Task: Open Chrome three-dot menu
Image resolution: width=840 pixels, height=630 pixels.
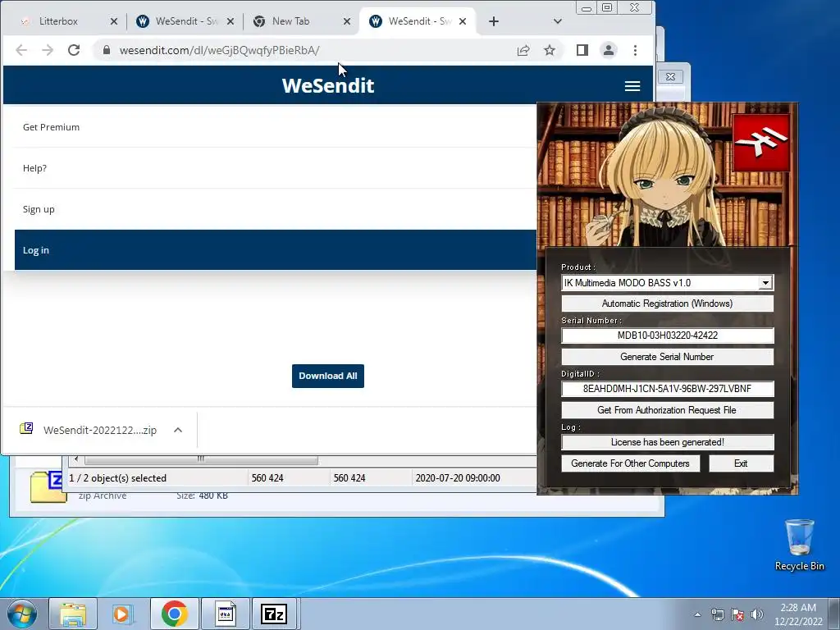Action: point(636,50)
